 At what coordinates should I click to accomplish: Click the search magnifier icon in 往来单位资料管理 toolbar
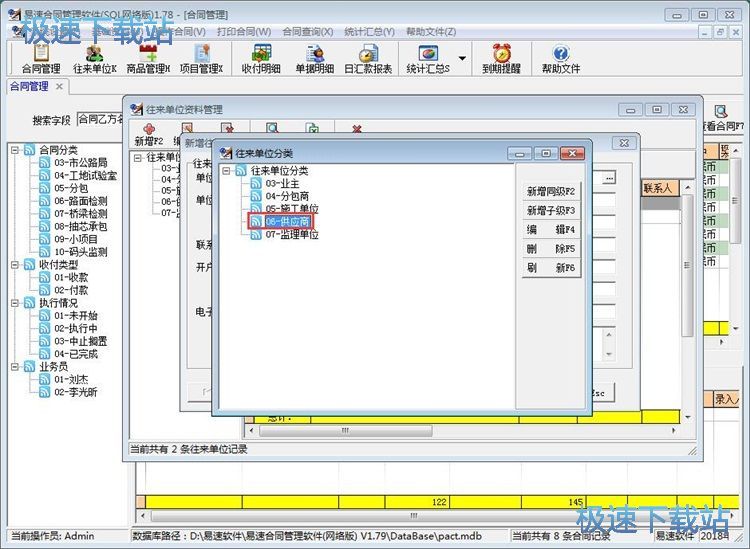tap(272, 128)
